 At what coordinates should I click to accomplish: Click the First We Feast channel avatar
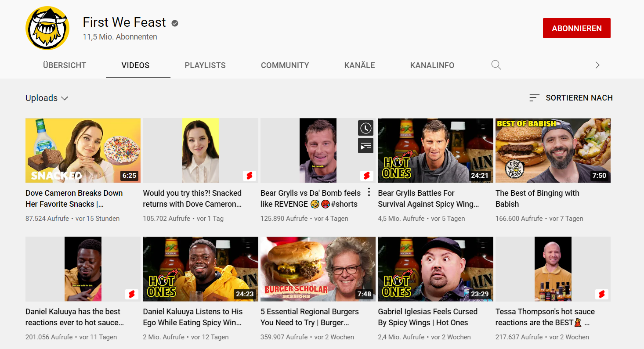[47, 28]
